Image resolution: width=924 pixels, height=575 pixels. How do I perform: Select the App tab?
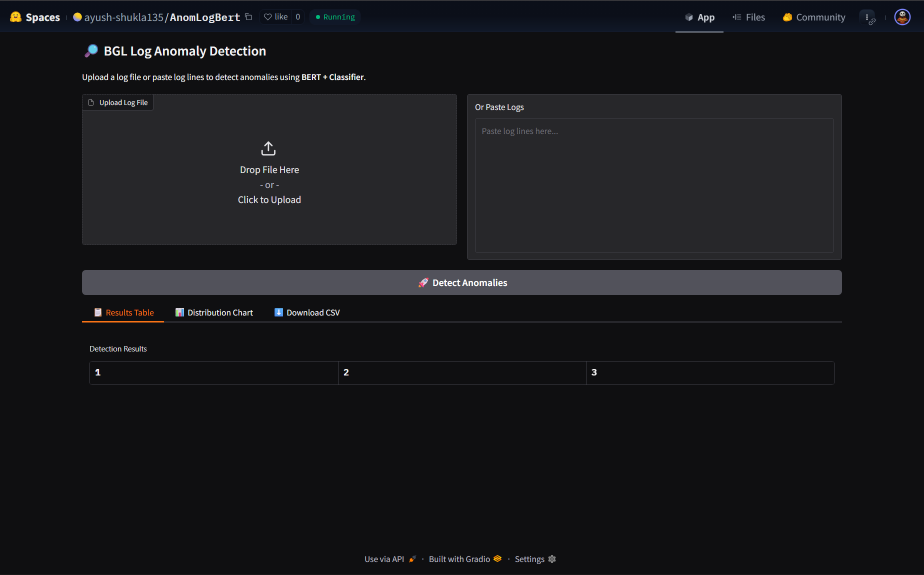click(x=699, y=17)
